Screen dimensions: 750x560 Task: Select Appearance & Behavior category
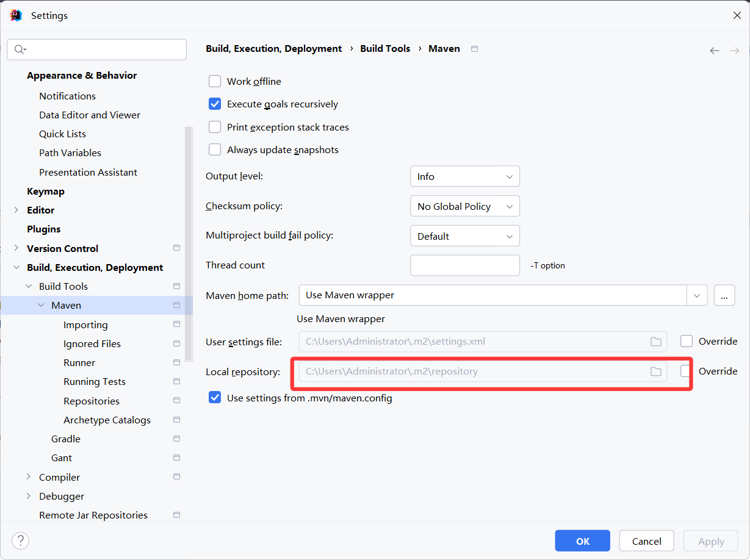pos(82,75)
